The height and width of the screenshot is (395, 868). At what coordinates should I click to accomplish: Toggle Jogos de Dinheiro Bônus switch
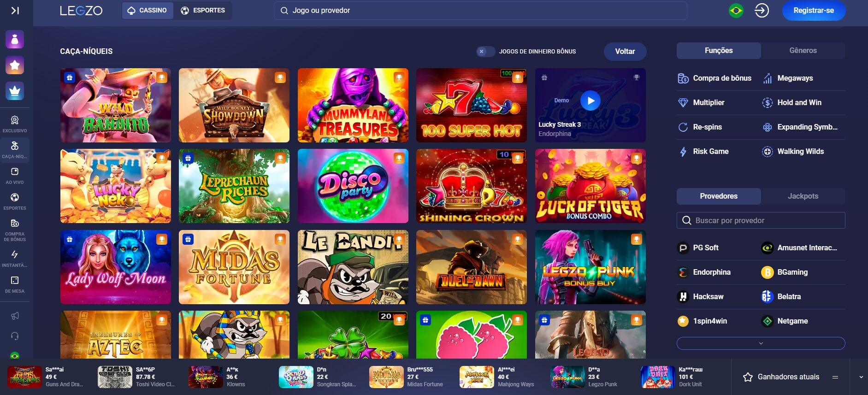coord(486,52)
